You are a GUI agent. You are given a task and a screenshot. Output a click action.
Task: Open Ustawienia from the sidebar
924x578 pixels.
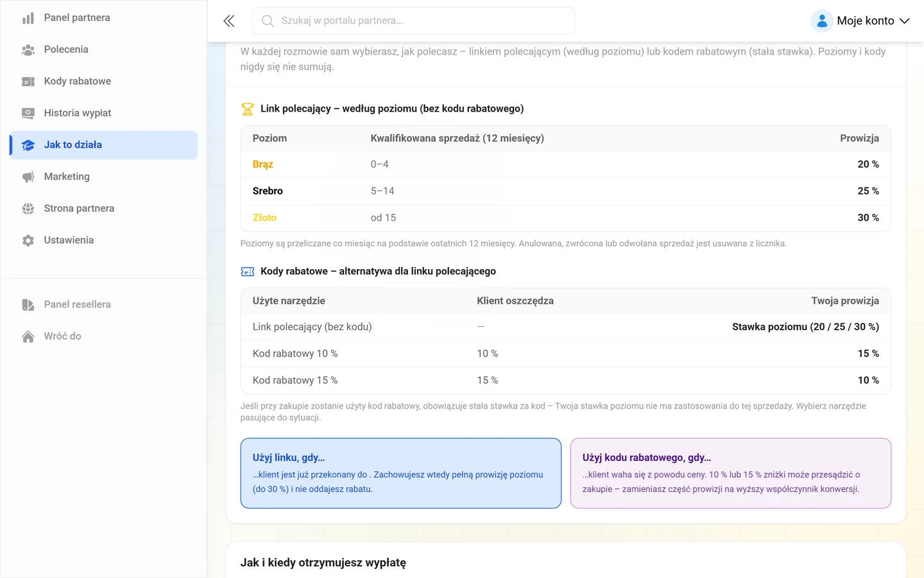click(103, 240)
